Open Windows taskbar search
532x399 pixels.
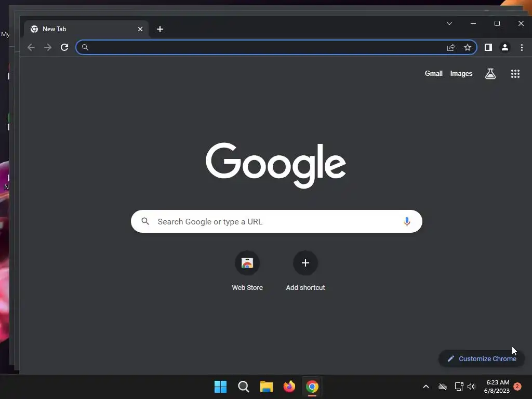pyautogui.click(x=244, y=387)
